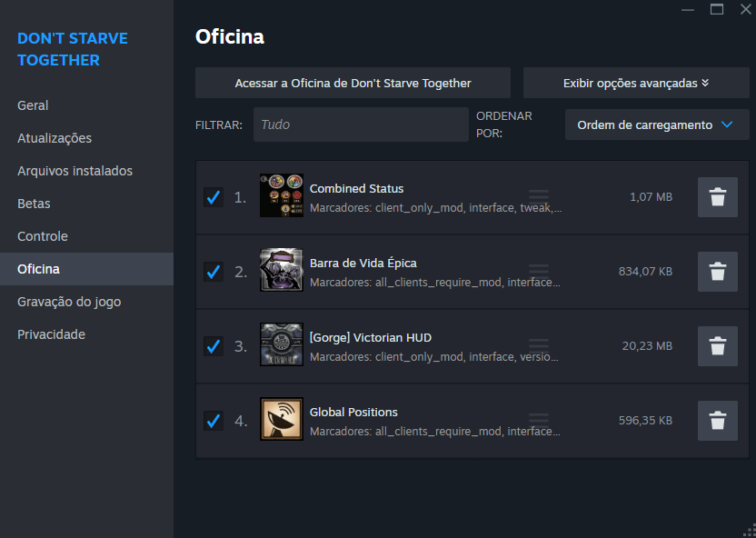Select the Combined Status mod title

356,188
